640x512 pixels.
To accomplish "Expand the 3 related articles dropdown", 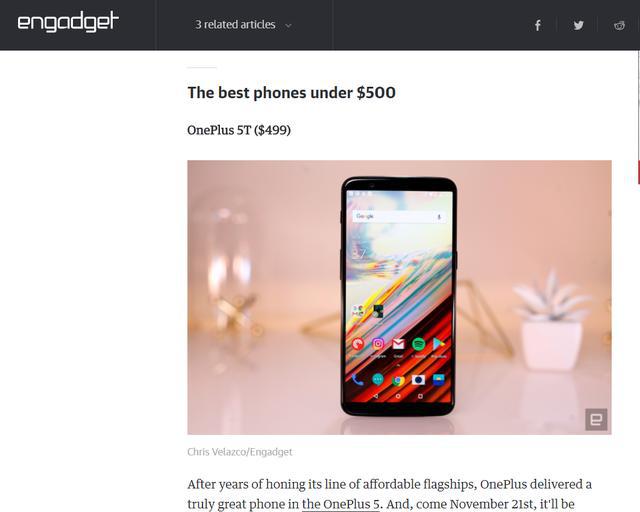I will click(244, 25).
